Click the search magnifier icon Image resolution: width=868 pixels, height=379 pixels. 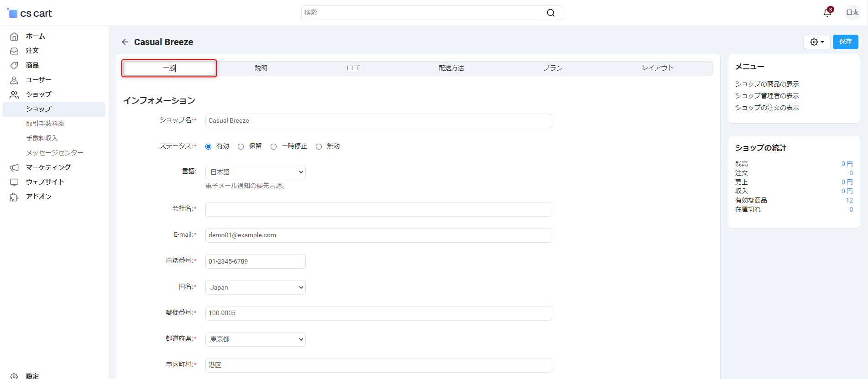[x=551, y=13]
